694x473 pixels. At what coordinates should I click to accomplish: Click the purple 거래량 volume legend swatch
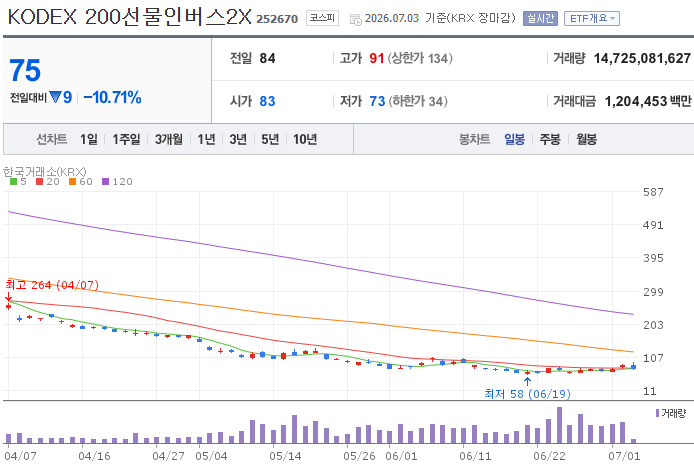point(657,413)
